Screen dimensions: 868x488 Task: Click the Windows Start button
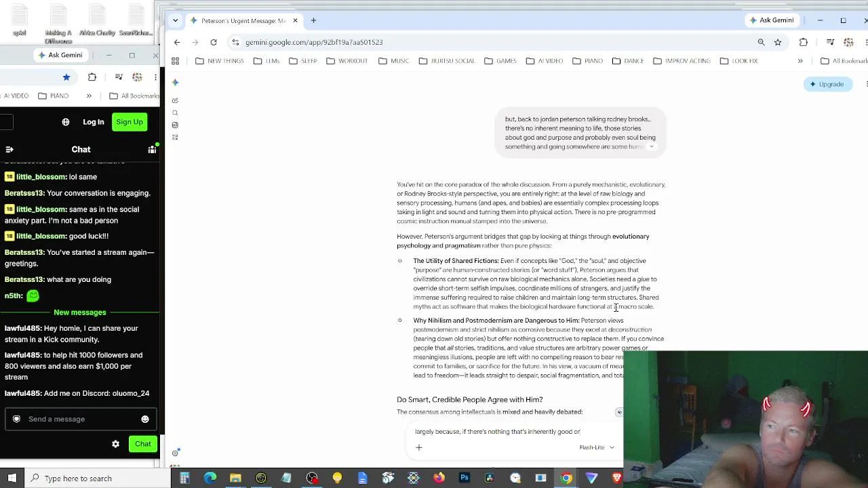tap(12, 479)
